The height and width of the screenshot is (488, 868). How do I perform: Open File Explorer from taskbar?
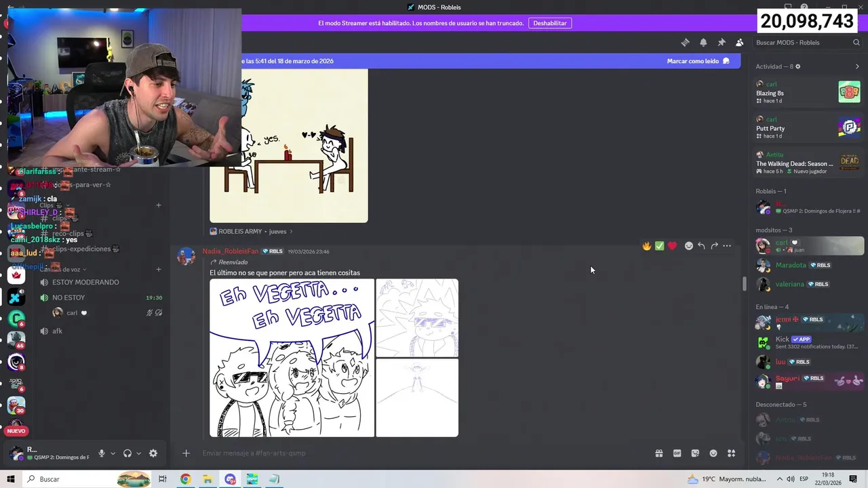pos(208,479)
